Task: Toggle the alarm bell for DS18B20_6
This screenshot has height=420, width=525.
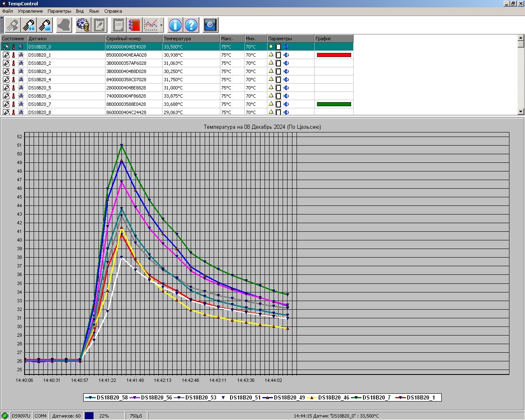Action: [271, 96]
